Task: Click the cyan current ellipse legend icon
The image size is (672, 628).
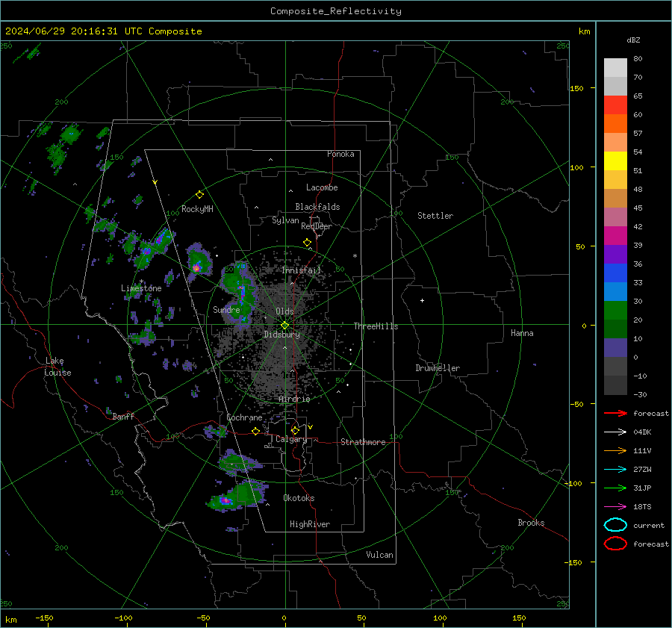Action: point(615,525)
